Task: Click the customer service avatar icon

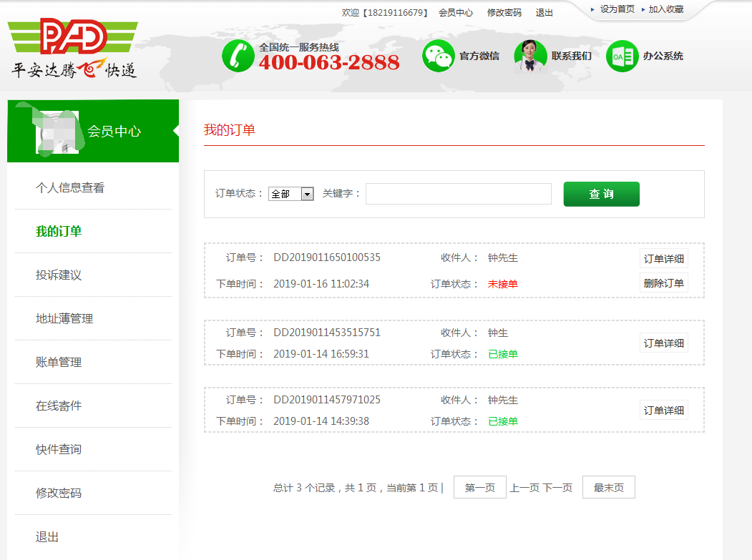Action: coord(530,56)
